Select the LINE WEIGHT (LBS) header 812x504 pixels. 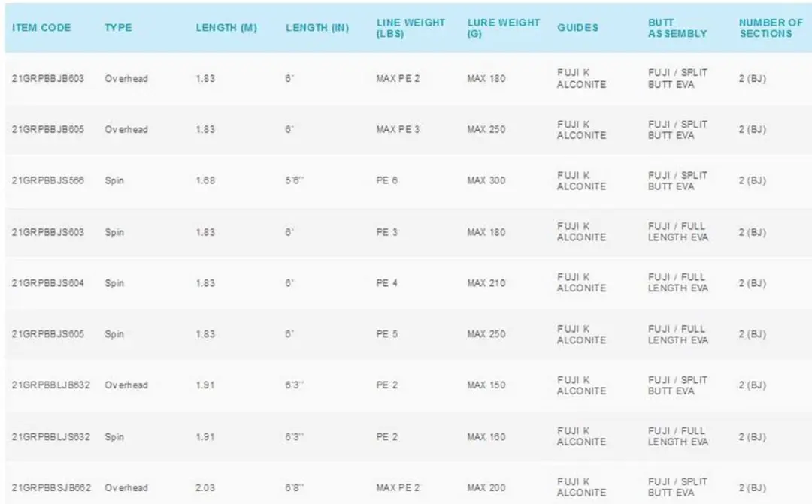point(411,28)
